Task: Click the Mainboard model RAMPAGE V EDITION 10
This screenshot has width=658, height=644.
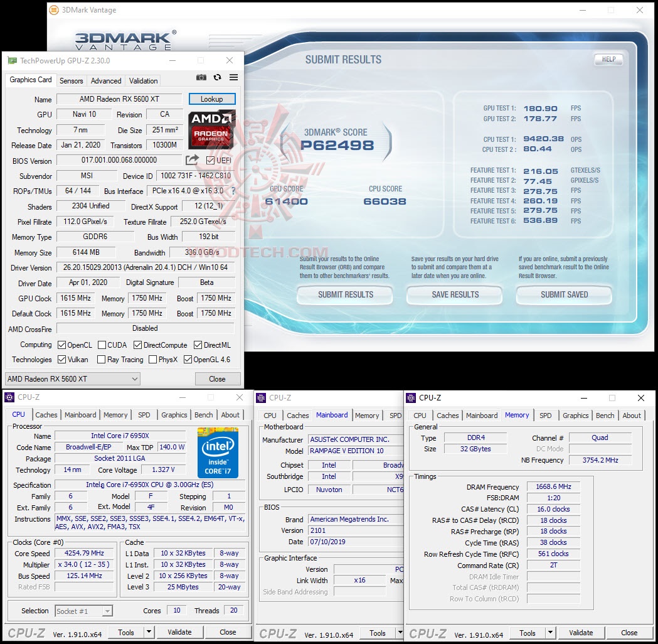Action: pyautogui.click(x=356, y=451)
